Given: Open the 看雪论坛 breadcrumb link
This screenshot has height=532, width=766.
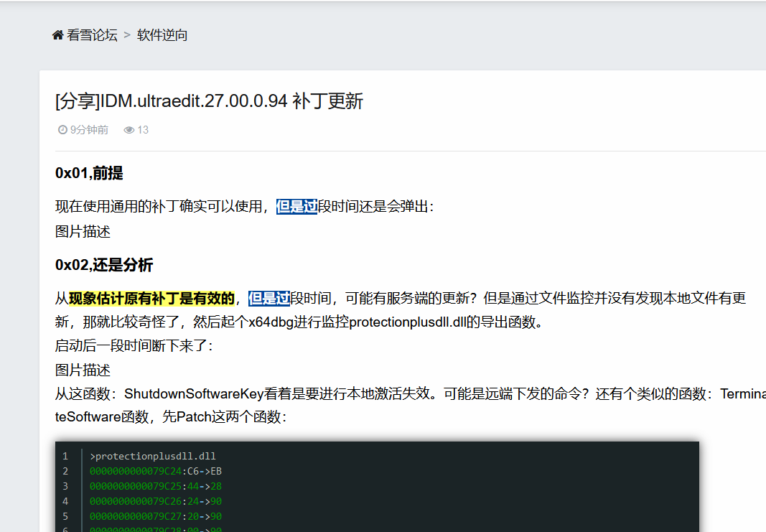Looking at the screenshot, I should 92,35.
